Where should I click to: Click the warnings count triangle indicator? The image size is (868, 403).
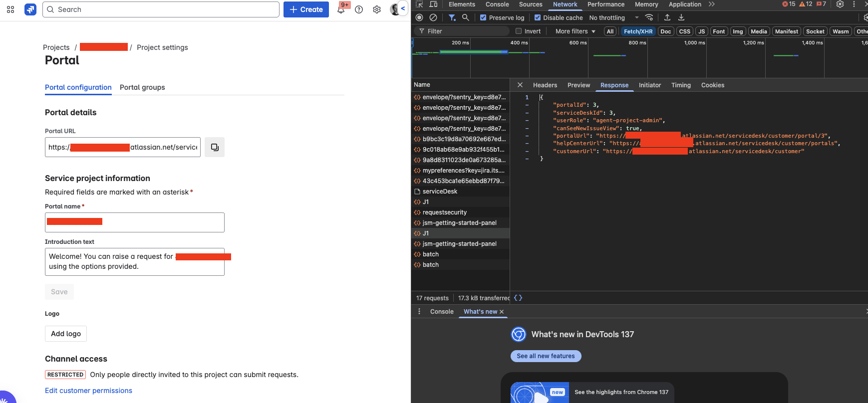806,4
